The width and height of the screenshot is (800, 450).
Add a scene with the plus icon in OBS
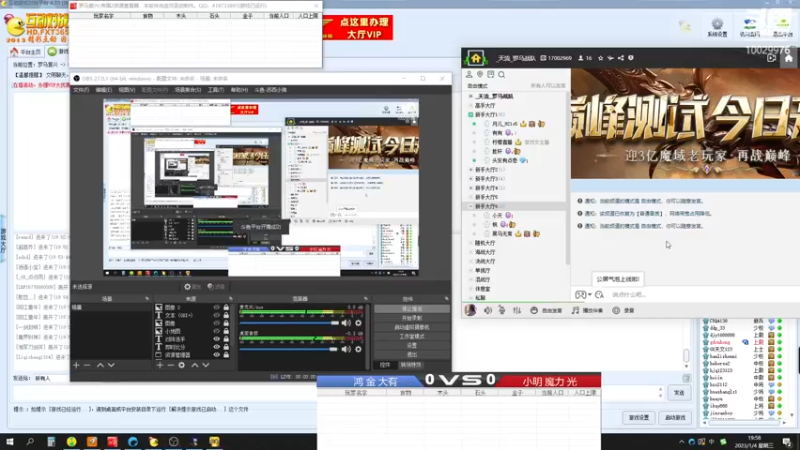pyautogui.click(x=76, y=365)
